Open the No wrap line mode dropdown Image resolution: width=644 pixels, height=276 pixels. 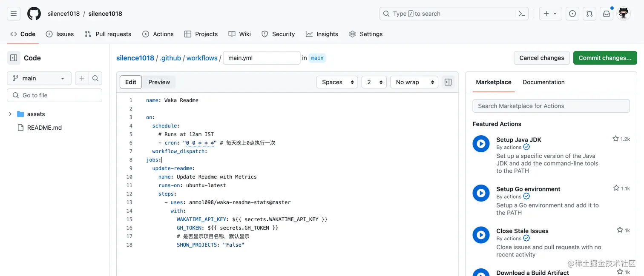pyautogui.click(x=414, y=82)
